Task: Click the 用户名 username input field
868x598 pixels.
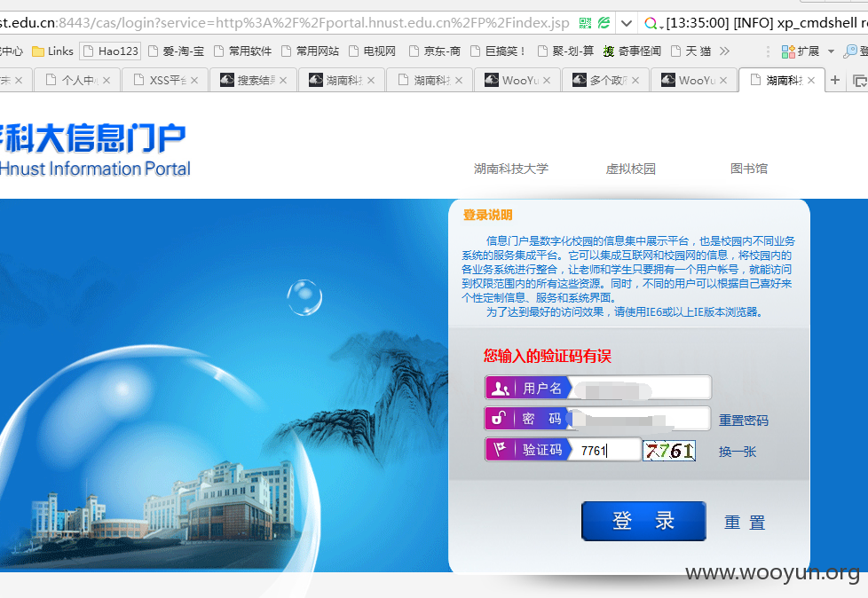Action: pos(639,388)
